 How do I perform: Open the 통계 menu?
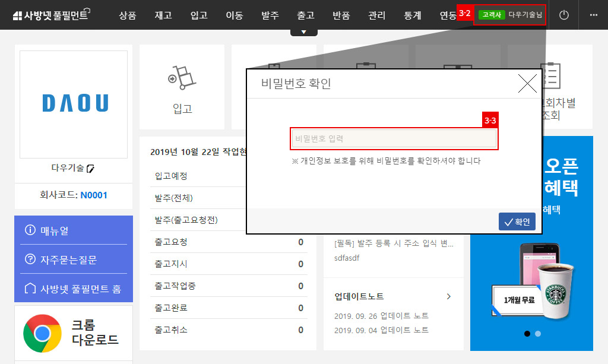[x=412, y=16]
